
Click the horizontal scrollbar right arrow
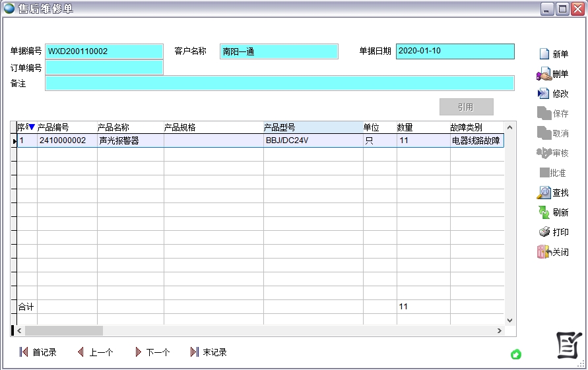point(499,330)
